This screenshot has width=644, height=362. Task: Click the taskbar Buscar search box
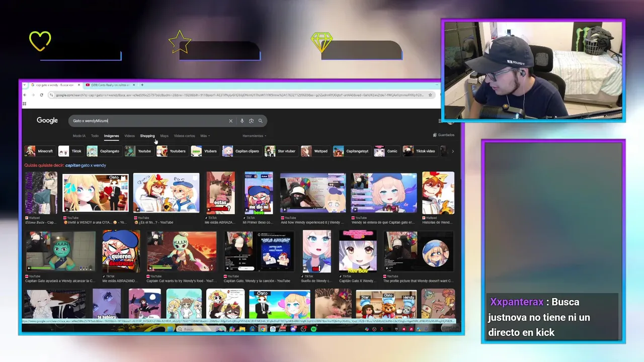pyautogui.click(x=201, y=329)
